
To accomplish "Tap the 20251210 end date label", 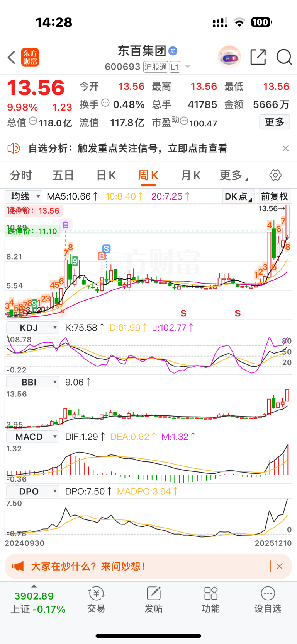I will [x=273, y=543].
